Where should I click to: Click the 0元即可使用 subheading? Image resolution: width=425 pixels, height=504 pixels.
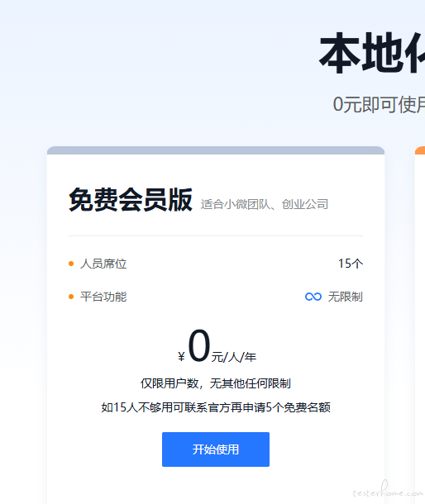click(x=379, y=105)
